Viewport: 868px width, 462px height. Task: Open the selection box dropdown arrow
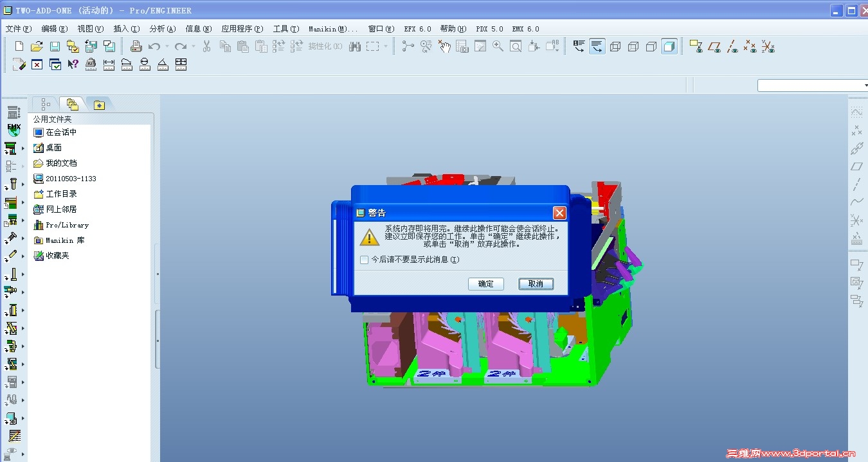coord(386,46)
